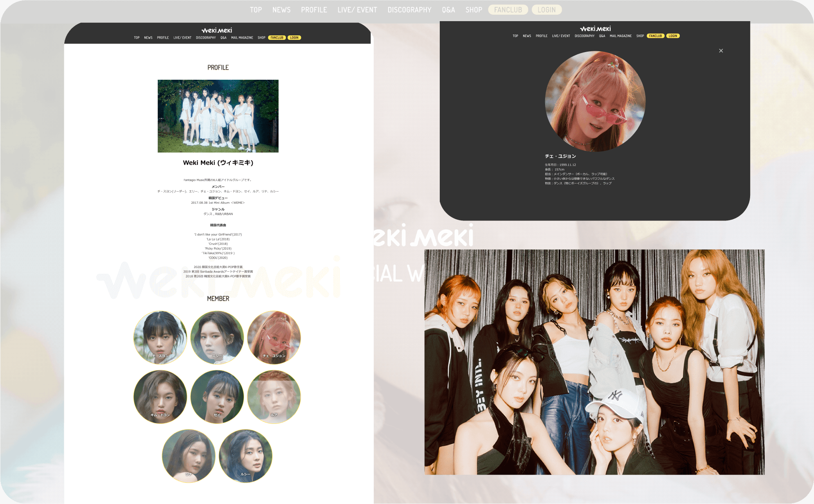This screenshot has height=504, width=814.
Task: Click the group photo under PROFILE heading
Action: (218, 116)
